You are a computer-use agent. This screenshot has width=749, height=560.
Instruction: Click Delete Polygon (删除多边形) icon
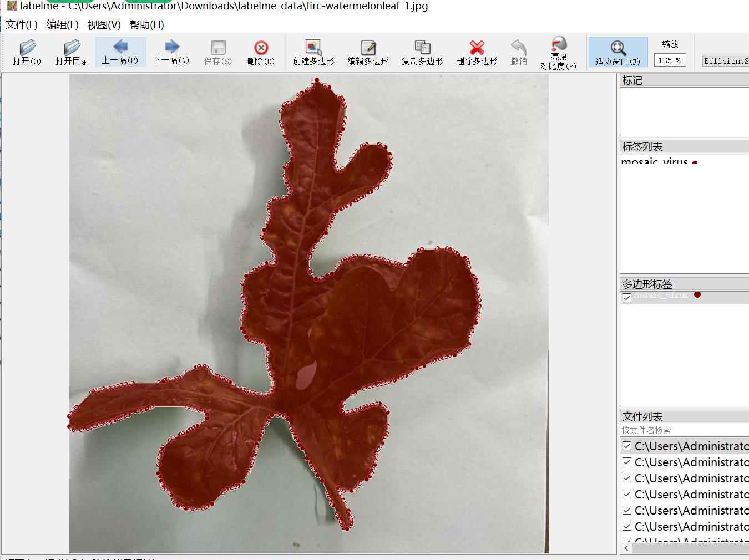click(x=477, y=52)
